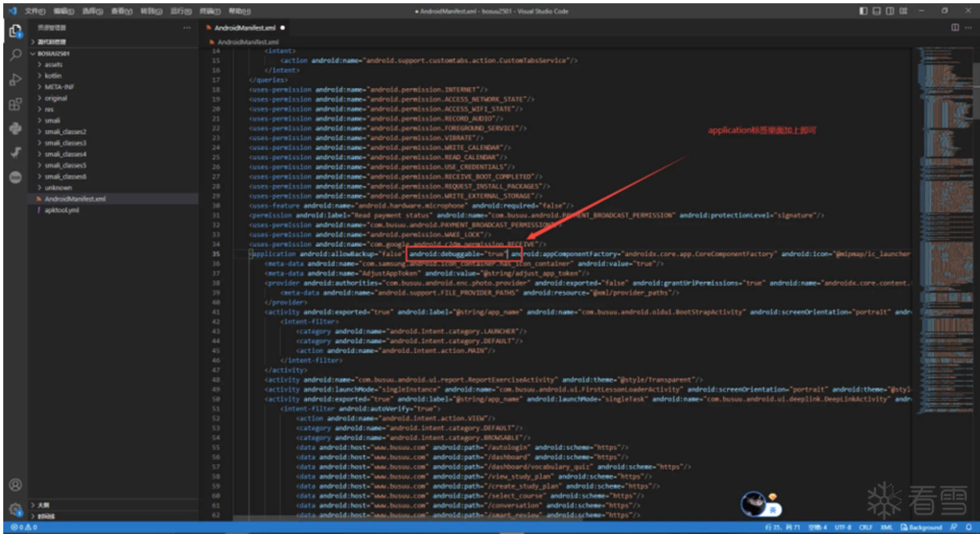Toggle the secondary side bar layout button
This screenshot has height=534, width=980.
[x=890, y=11]
